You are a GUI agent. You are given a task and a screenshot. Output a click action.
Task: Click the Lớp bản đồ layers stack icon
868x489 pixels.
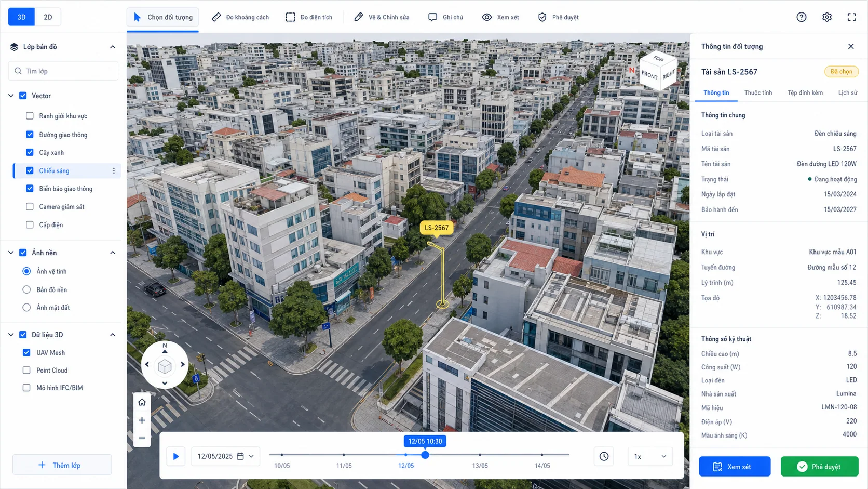(14, 47)
